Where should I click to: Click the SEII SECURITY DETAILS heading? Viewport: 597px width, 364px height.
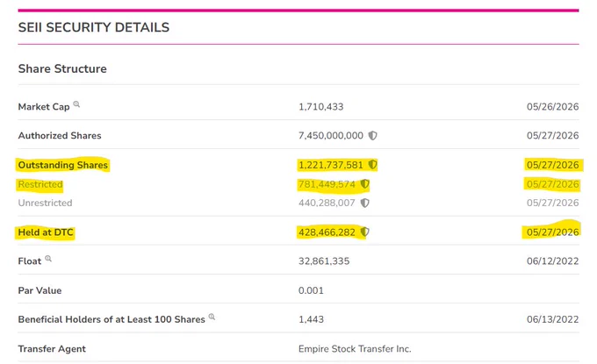pyautogui.click(x=94, y=27)
